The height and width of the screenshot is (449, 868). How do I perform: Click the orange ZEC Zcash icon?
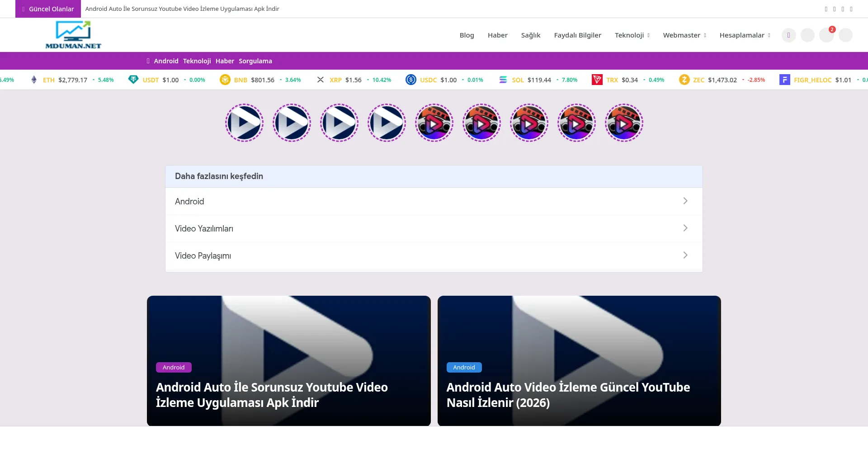(684, 80)
